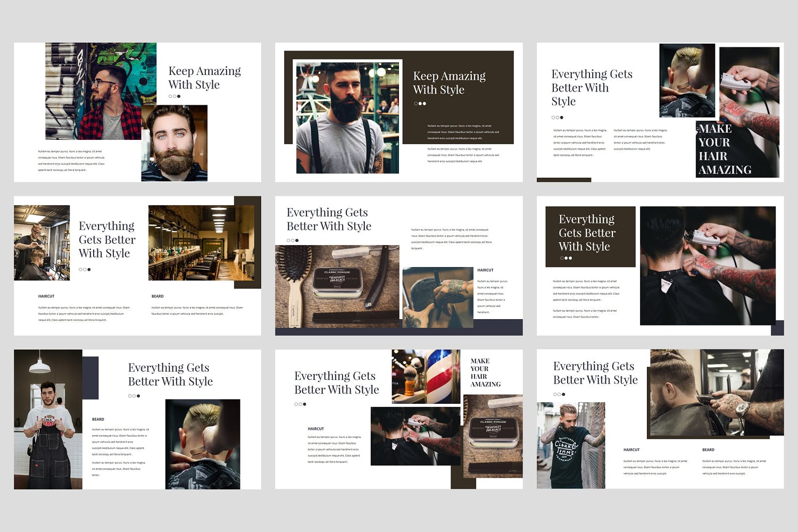The height and width of the screenshot is (532, 798).
Task: Click BEARD heading beside barber in apron
Action: click(x=98, y=419)
